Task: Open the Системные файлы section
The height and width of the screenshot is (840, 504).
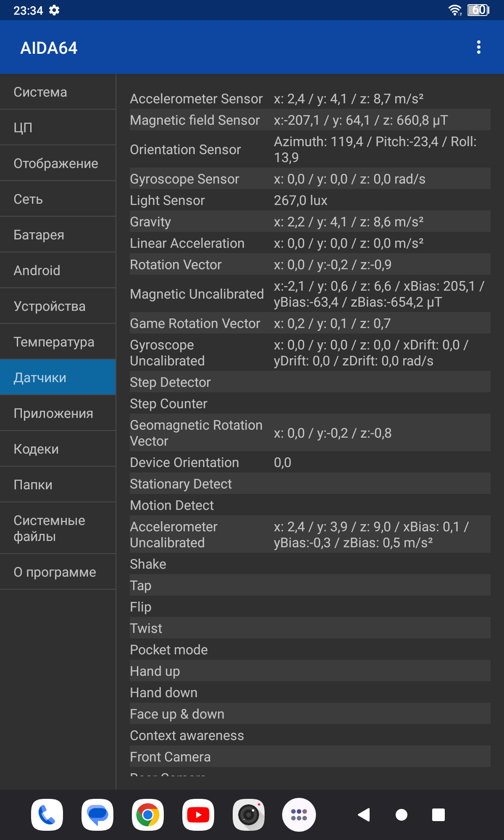Action: pyautogui.click(x=58, y=528)
